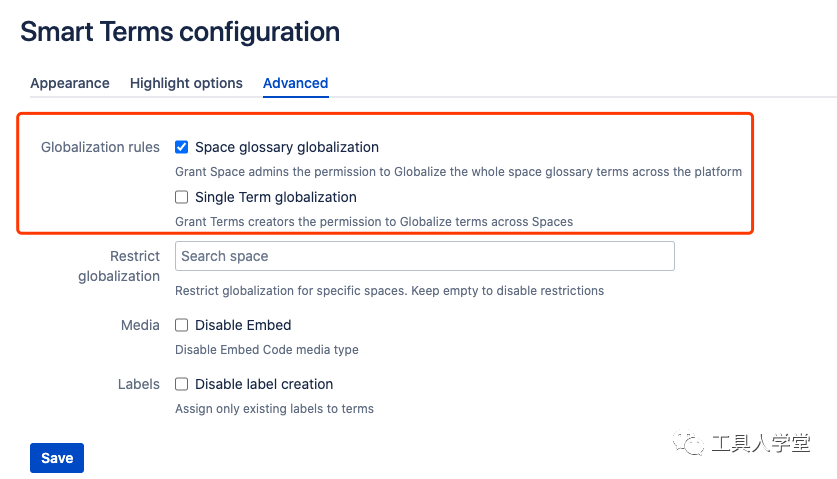Click the Smart Terms configuration heading
837x479 pixels.
tap(180, 32)
